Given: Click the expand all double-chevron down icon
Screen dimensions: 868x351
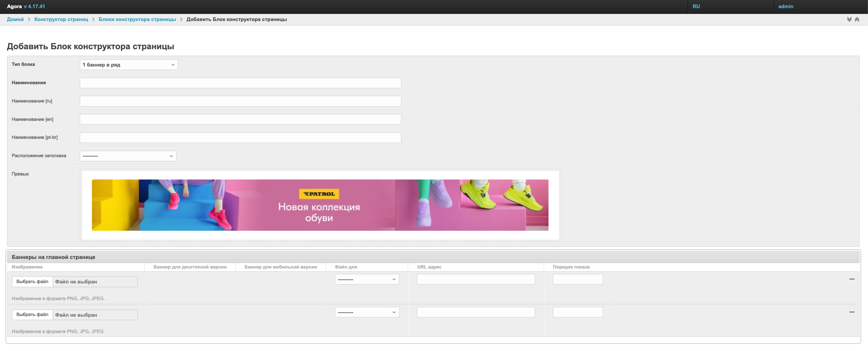Looking at the screenshot, I should pyautogui.click(x=849, y=19).
